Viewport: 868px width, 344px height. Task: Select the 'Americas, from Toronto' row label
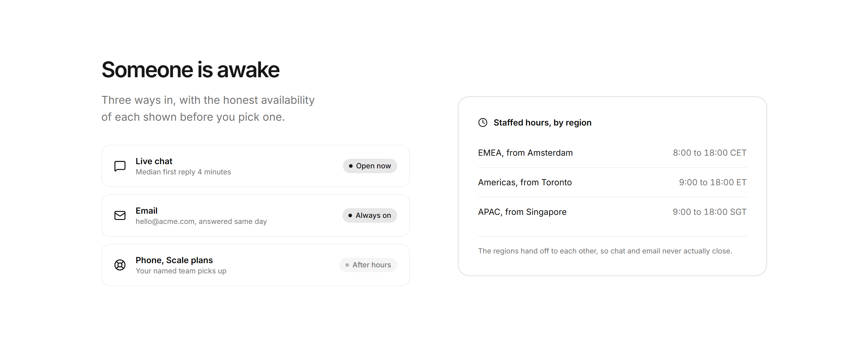525,183
